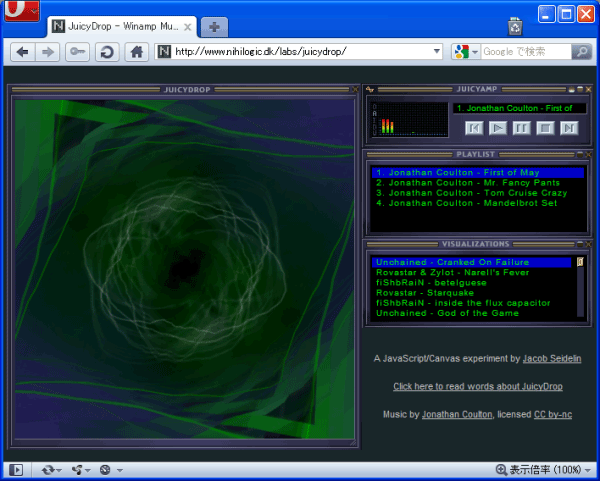Click the search magnifier button
Image resolution: width=600 pixels, height=481 pixels.
coord(582,51)
